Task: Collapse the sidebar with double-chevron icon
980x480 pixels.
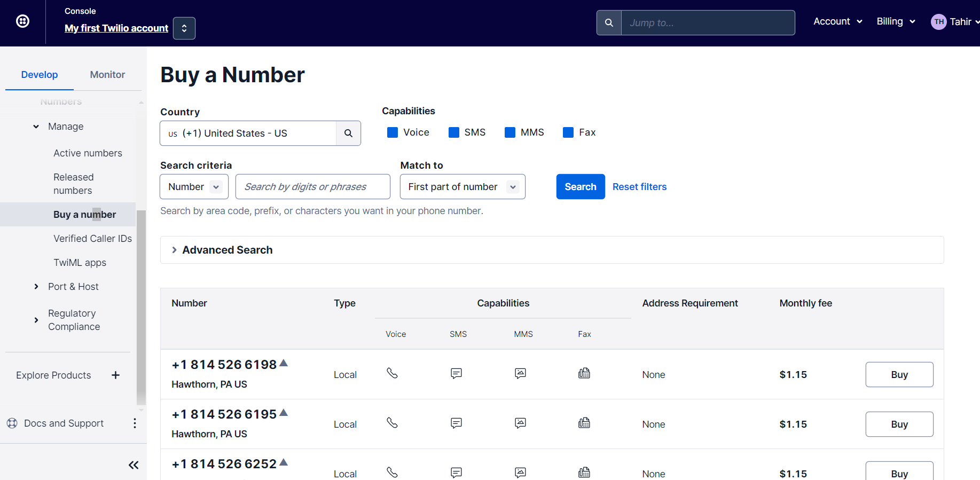Action: 134,465
